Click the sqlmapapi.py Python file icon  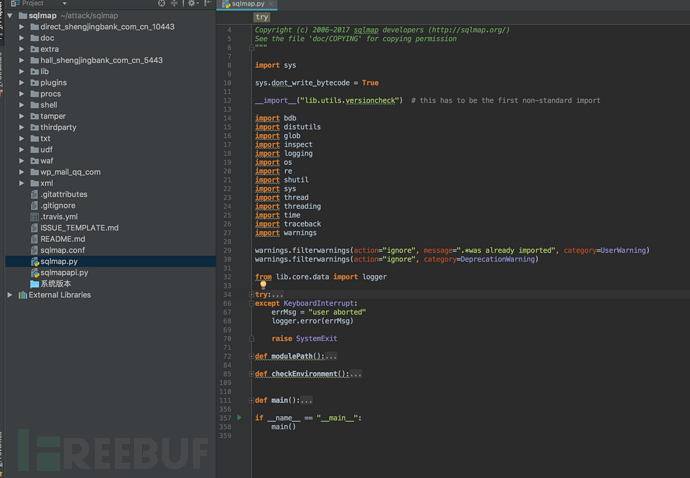click(35, 273)
